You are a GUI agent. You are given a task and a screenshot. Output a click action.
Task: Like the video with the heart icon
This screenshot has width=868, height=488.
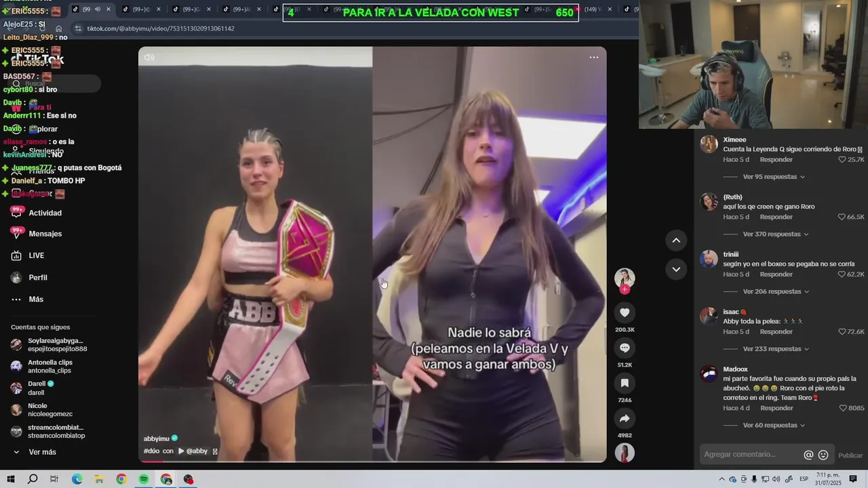625,312
